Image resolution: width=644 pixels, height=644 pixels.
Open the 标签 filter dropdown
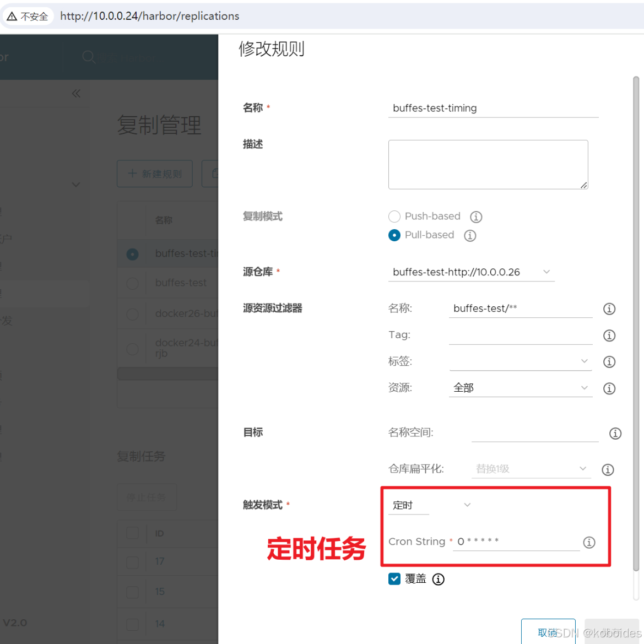pyautogui.click(x=521, y=361)
